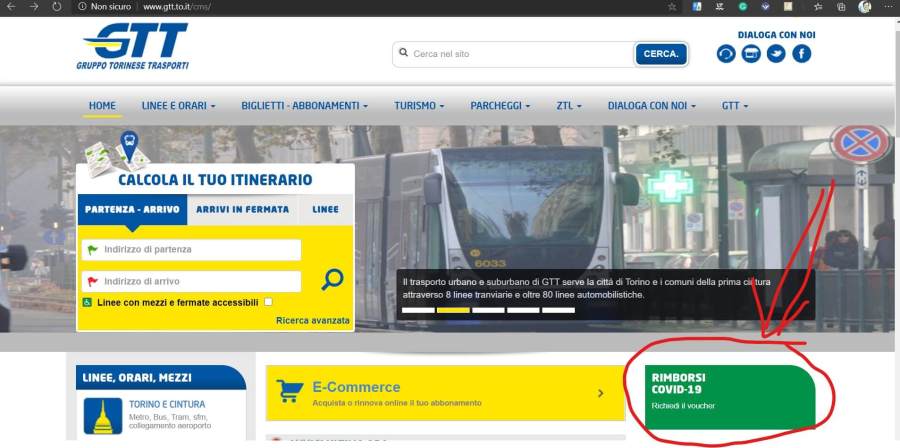Open the Twitter bird icon link
Screen dimensions: 900x448
point(776,54)
